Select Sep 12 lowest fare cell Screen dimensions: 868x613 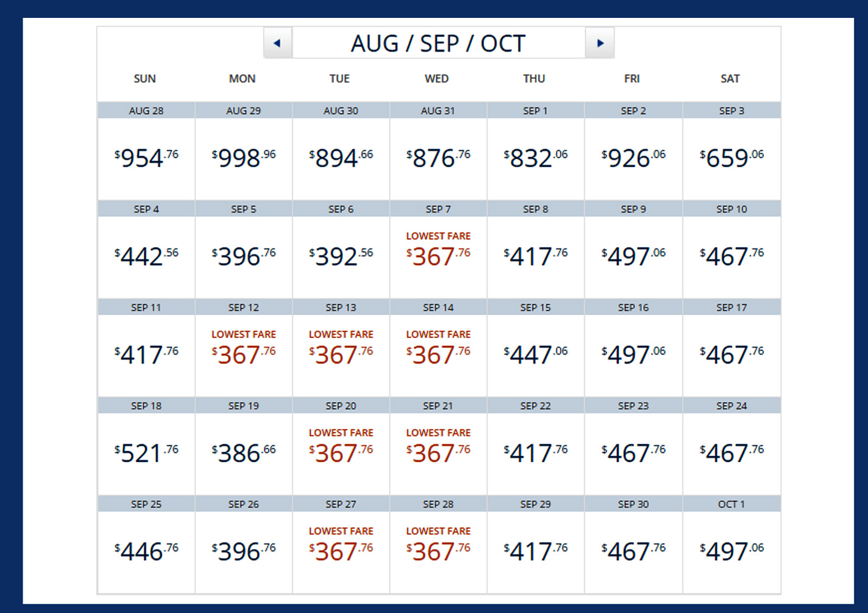tap(244, 355)
